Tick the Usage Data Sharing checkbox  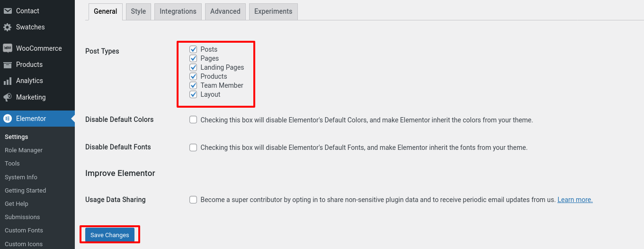coord(193,200)
